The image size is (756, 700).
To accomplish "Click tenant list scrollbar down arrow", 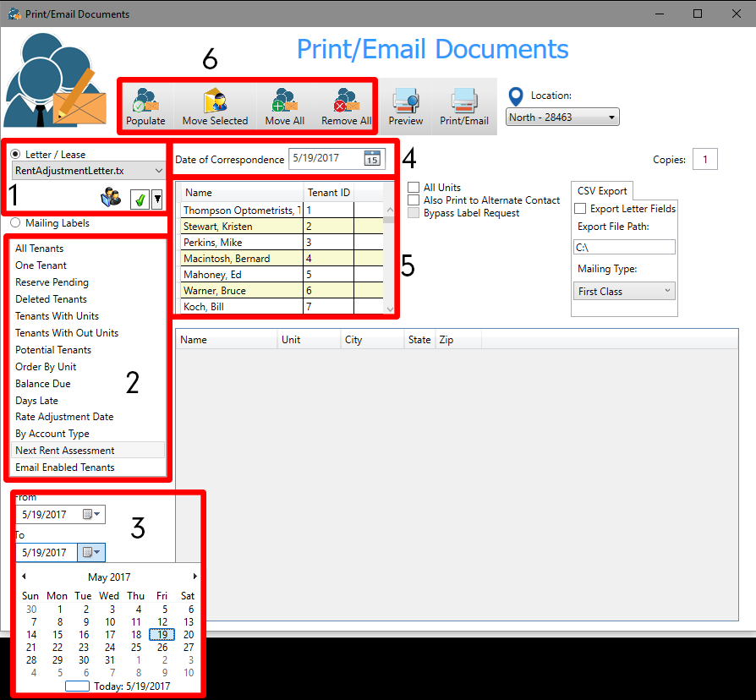I will (x=390, y=309).
